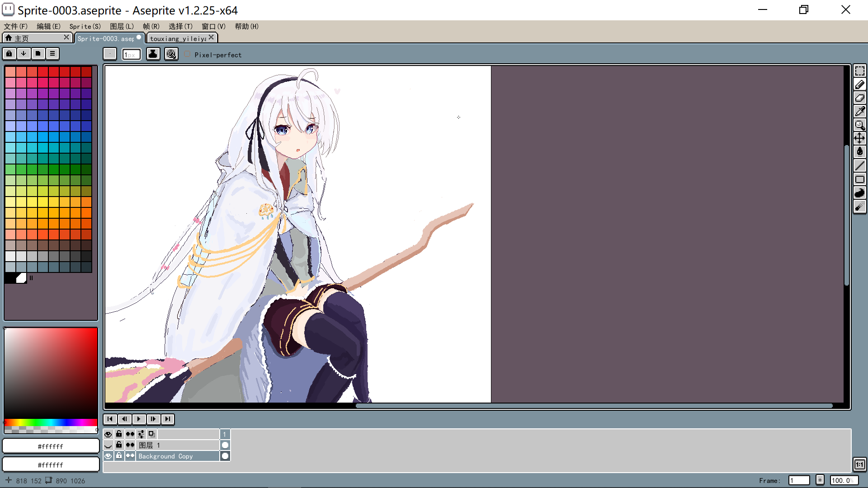The height and width of the screenshot is (488, 868).
Task: Select the Pencil tool
Action: 859,84
